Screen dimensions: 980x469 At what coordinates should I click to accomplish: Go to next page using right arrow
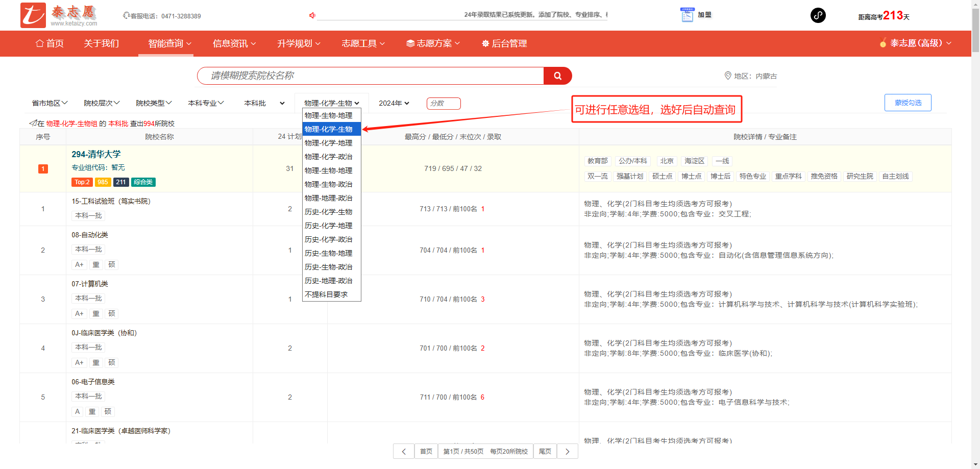[567, 452]
